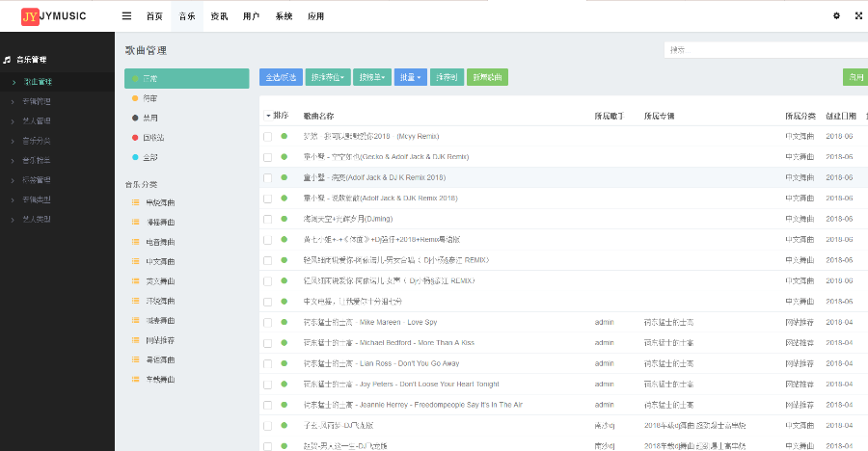Open settings via the top-right gear icon

[836, 15]
